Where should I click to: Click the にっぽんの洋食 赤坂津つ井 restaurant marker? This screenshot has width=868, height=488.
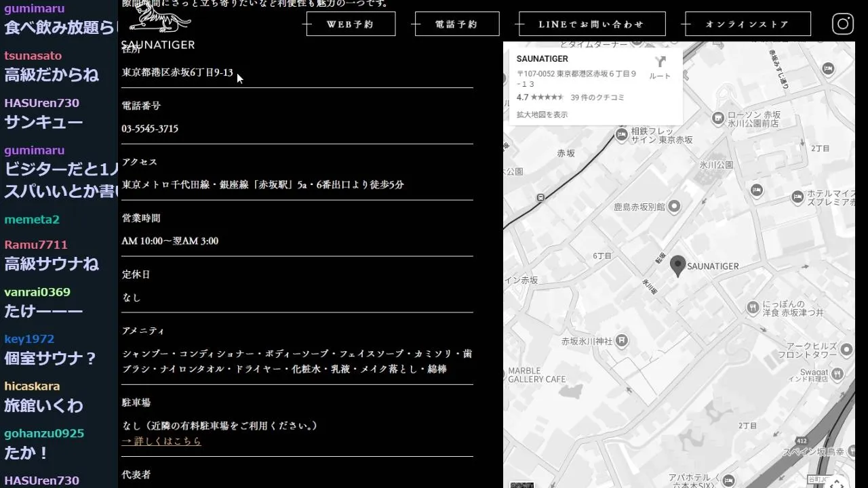pos(753,308)
